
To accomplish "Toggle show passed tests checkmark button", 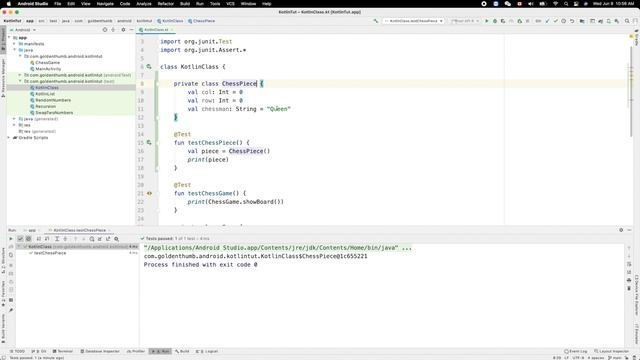I will (x=20, y=239).
